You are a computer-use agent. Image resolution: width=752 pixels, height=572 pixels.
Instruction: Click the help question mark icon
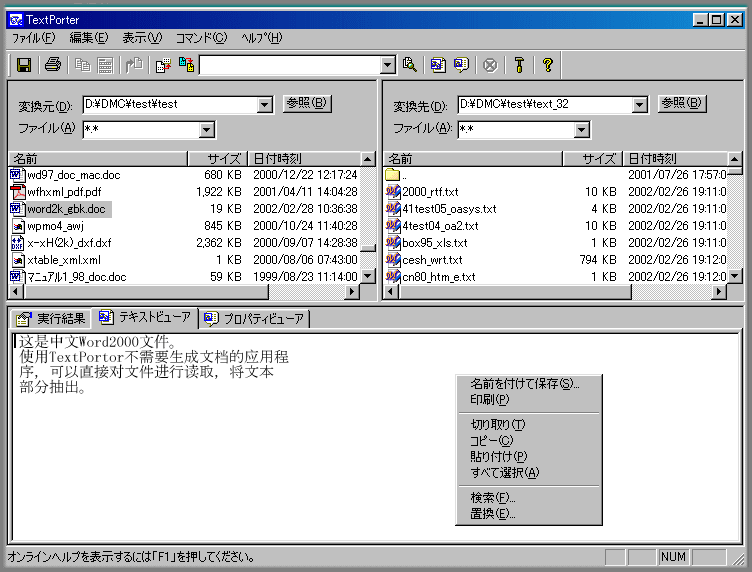pos(548,65)
